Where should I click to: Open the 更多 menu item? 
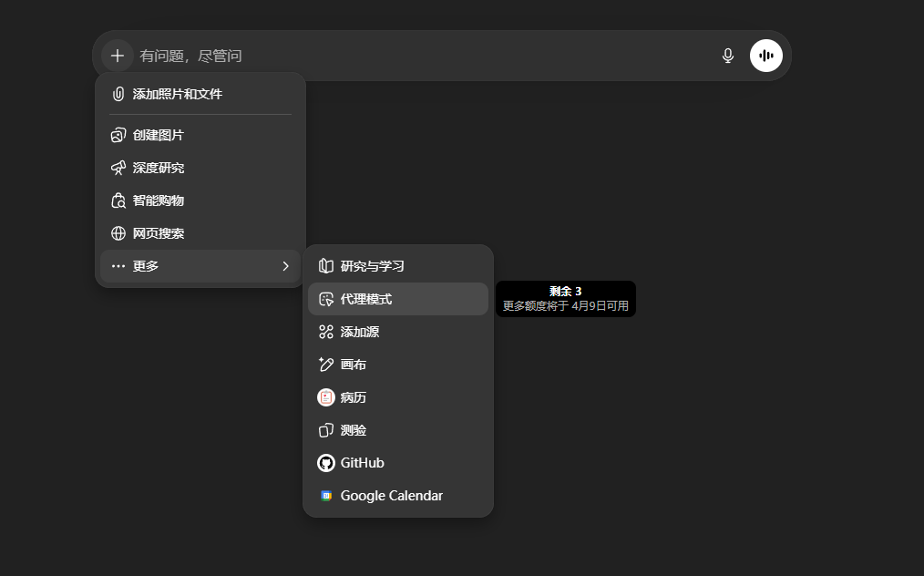(x=200, y=266)
